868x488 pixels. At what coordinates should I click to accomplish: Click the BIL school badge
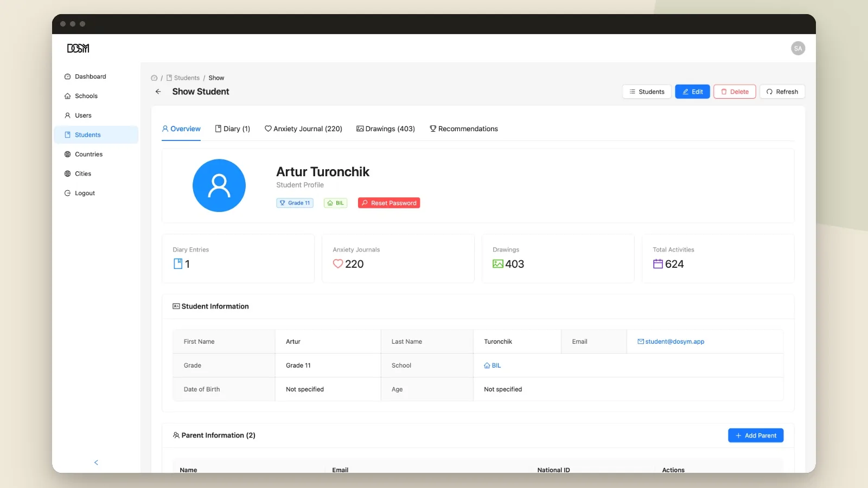coord(335,203)
